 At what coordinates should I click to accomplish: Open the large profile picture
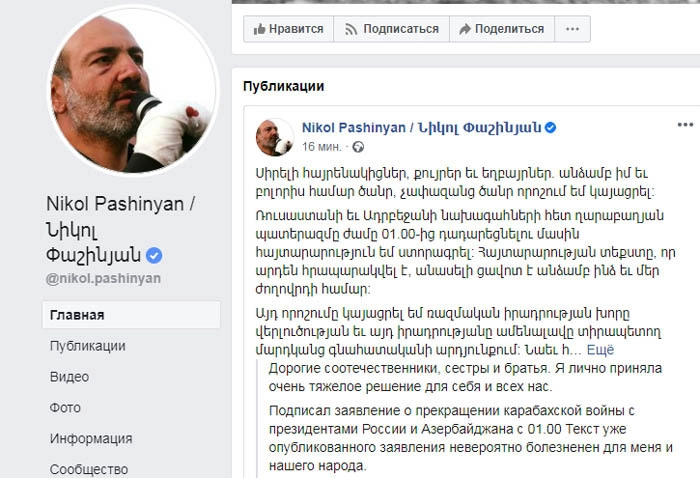132,89
